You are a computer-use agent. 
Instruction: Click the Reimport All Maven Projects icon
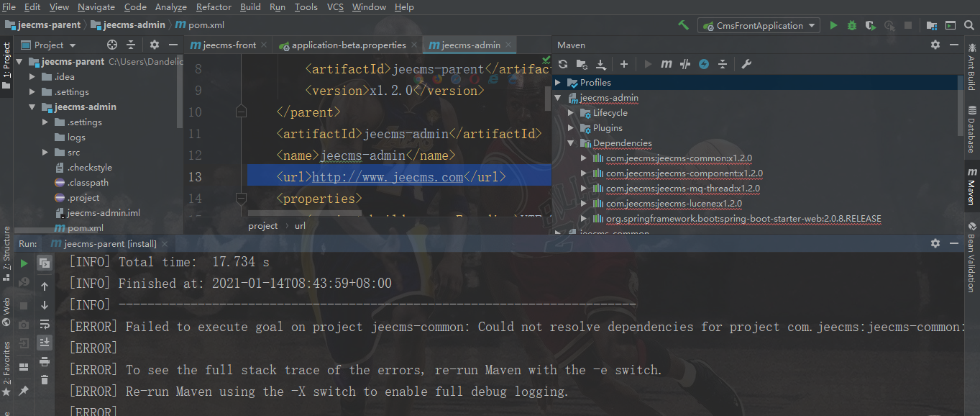point(563,64)
